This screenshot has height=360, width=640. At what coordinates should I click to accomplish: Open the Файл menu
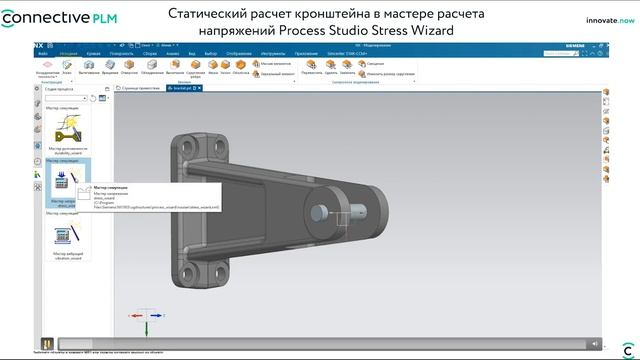43,53
